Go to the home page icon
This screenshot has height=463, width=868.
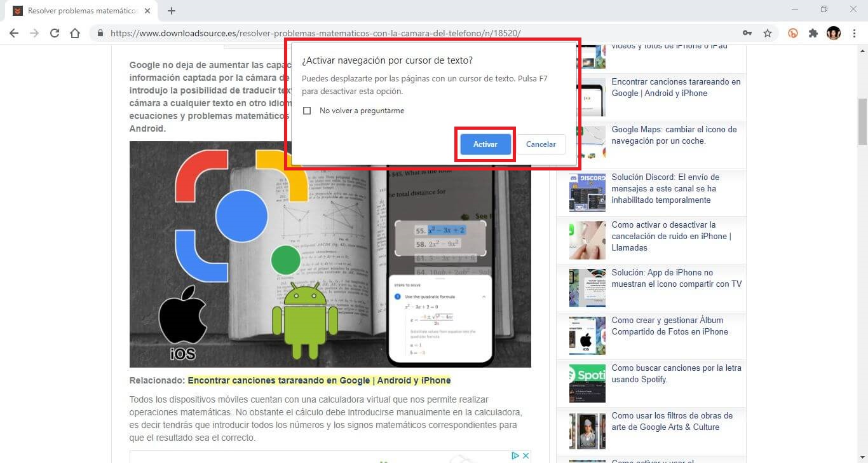pyautogui.click(x=75, y=33)
